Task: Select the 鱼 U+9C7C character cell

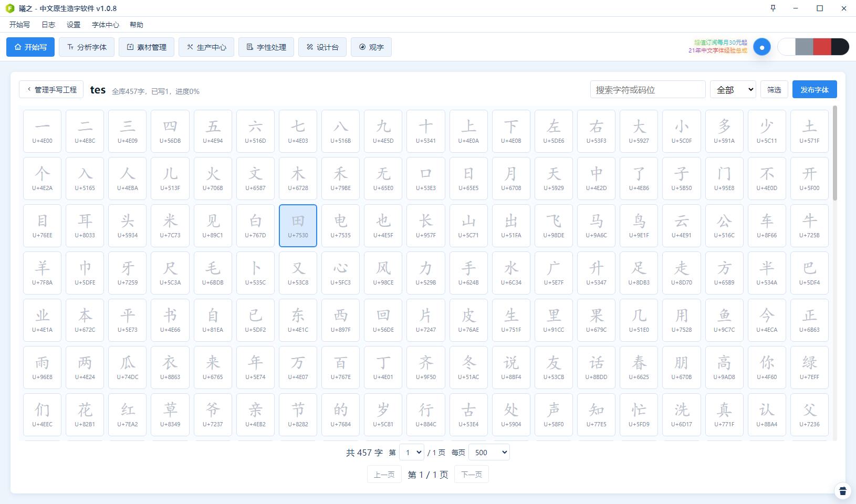Action: [x=724, y=320]
